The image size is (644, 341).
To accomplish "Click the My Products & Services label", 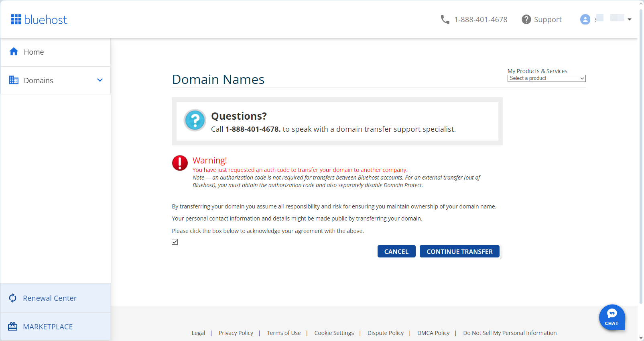I will (537, 71).
